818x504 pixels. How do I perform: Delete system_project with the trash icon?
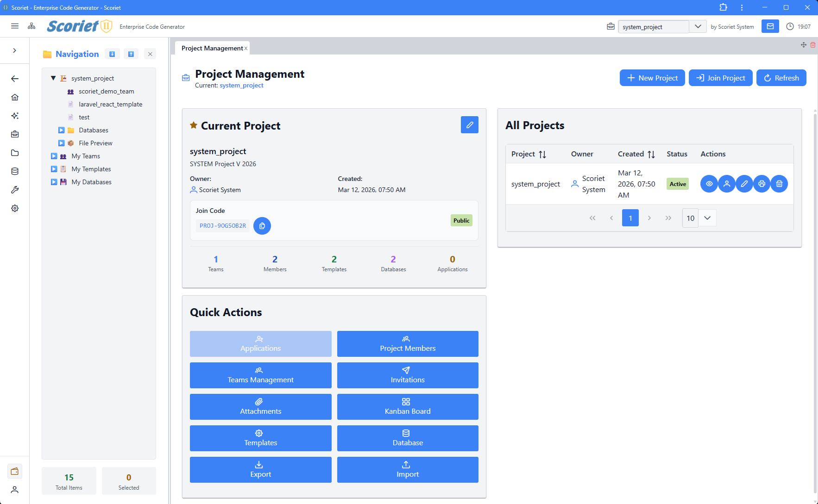point(779,184)
